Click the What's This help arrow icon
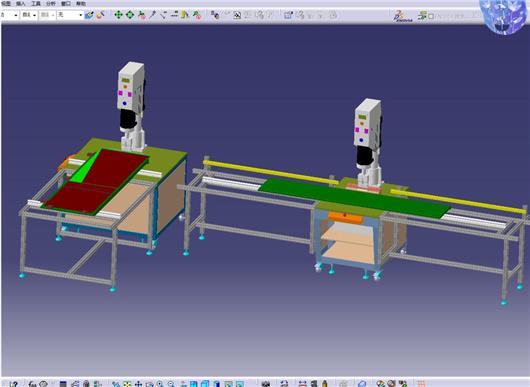Screen dimensions: 530x387 (x=14, y=384)
